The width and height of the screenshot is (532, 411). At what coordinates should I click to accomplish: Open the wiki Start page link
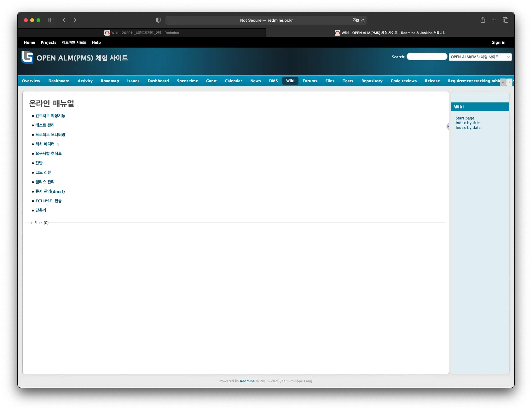[x=465, y=118]
